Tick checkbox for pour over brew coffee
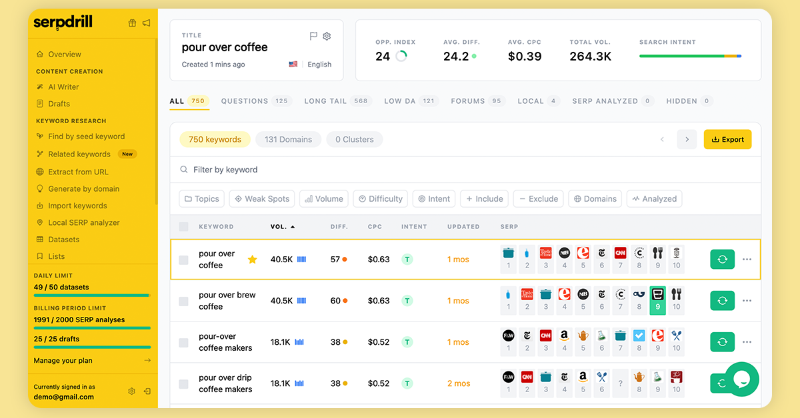This screenshot has height=418, width=800. 184,301
